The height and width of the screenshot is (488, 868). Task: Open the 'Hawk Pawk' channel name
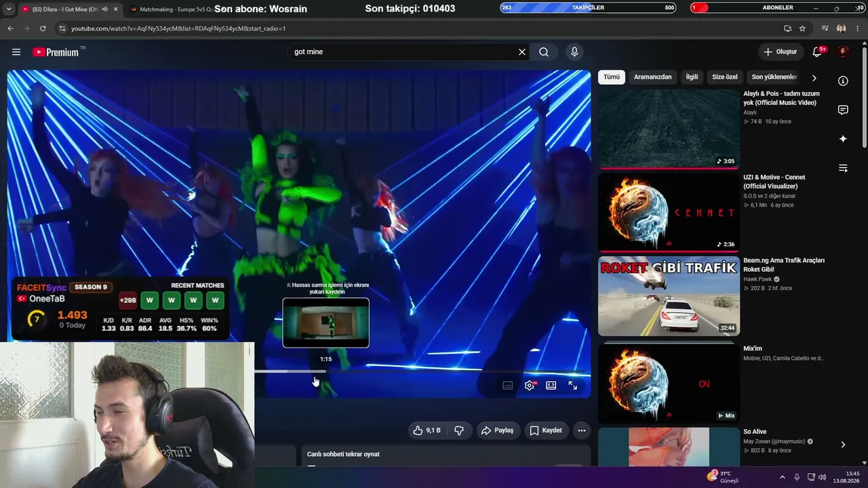click(x=757, y=279)
